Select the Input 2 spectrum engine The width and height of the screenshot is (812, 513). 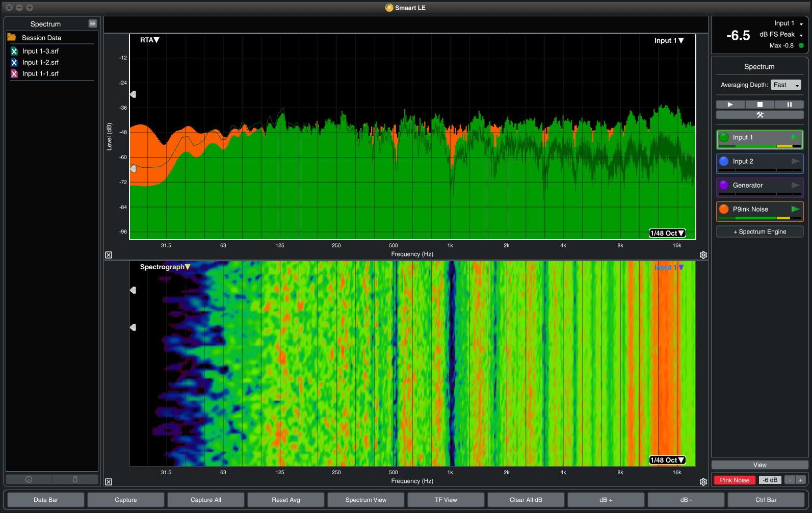[x=760, y=163]
